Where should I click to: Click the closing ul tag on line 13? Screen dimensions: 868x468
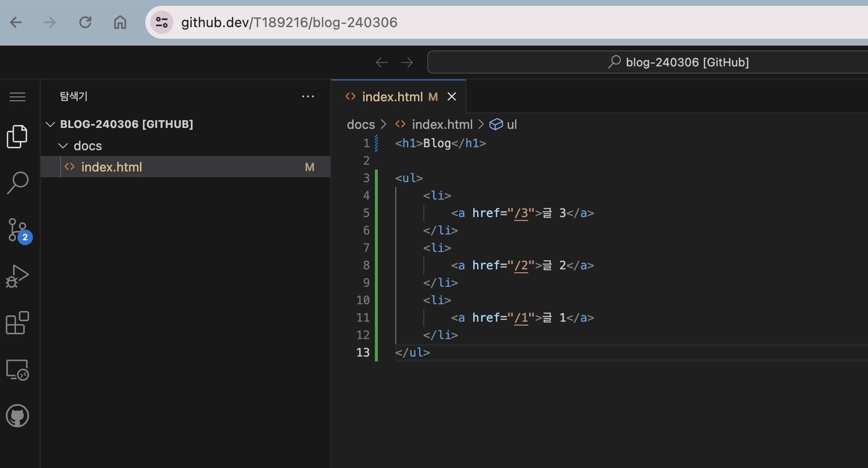click(x=412, y=352)
